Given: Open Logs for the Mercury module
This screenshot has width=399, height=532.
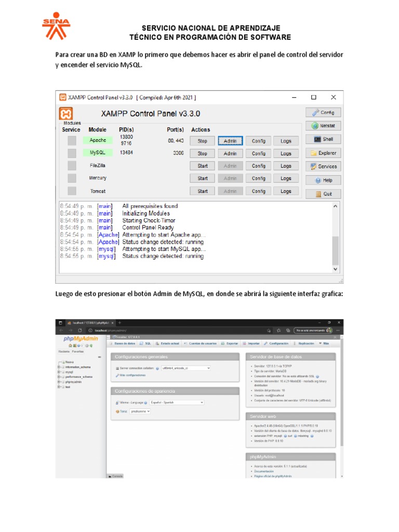Looking at the screenshot, I should (x=286, y=179).
